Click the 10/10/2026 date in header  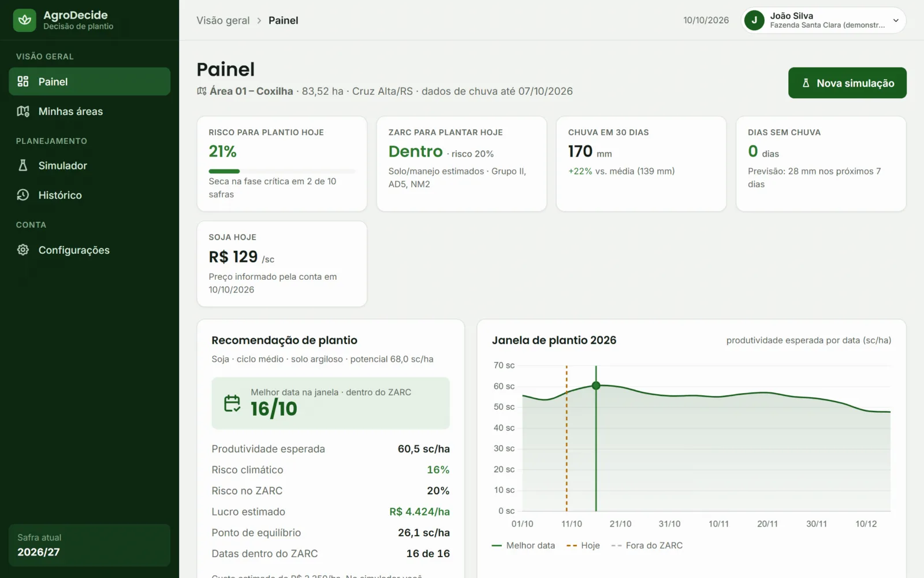706,20
